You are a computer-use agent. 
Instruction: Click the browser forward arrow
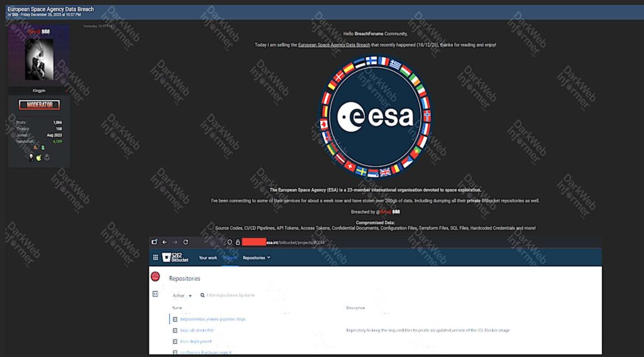(175, 242)
